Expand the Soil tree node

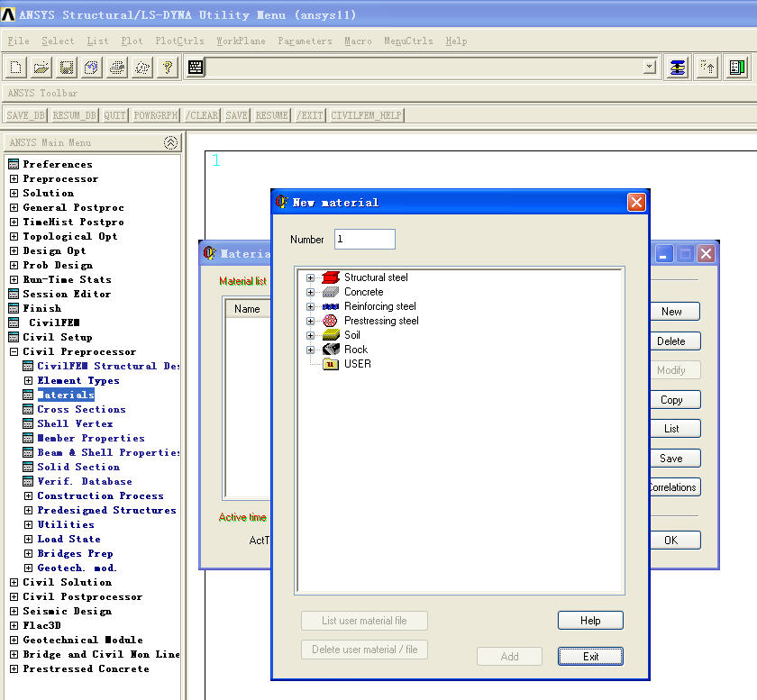[310, 335]
